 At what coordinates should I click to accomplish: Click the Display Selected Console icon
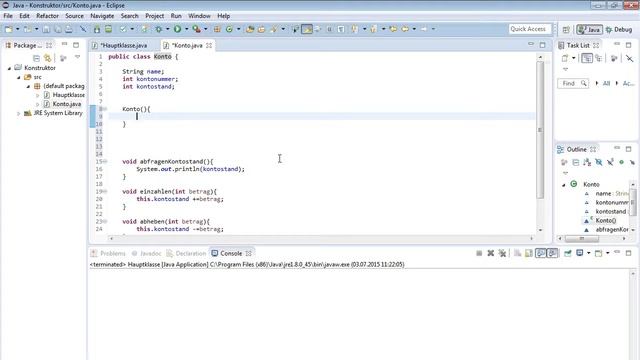pyautogui.click(x=580, y=253)
